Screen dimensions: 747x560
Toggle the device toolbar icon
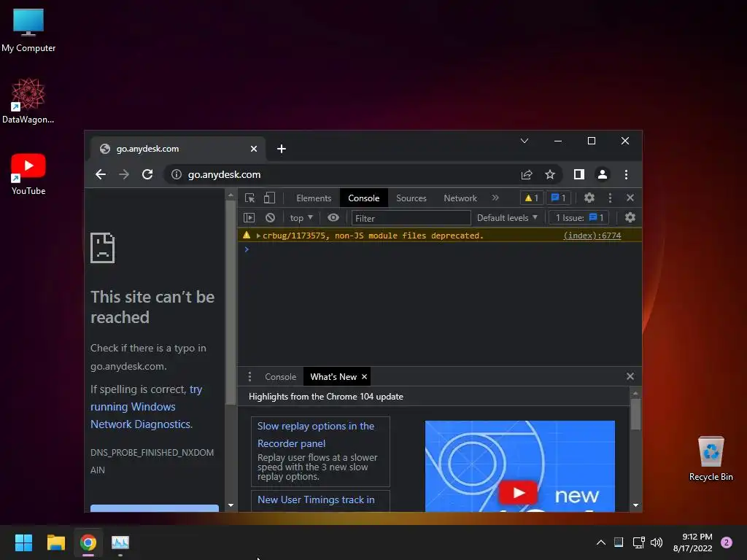(270, 198)
